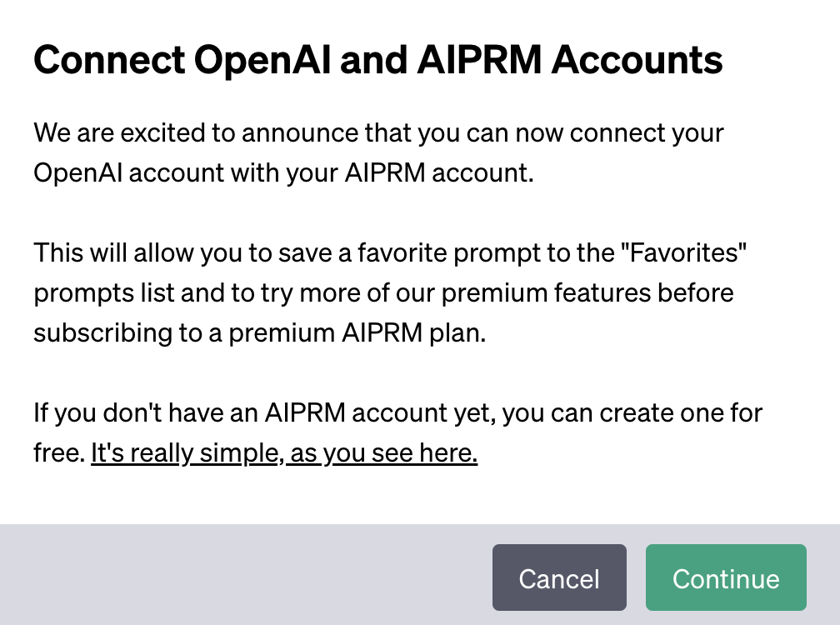Click the word "free." before the link
This screenshot has height=625, width=840.
pyautogui.click(x=59, y=454)
